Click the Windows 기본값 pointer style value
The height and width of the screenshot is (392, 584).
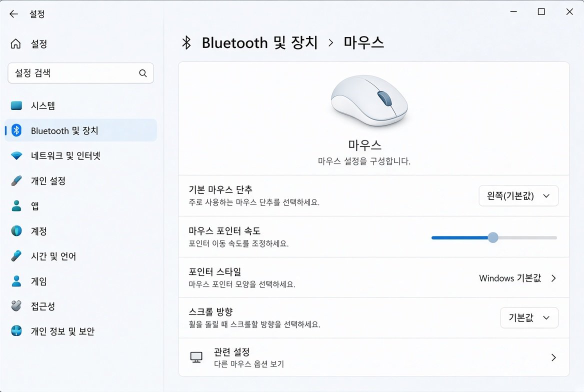pos(510,278)
